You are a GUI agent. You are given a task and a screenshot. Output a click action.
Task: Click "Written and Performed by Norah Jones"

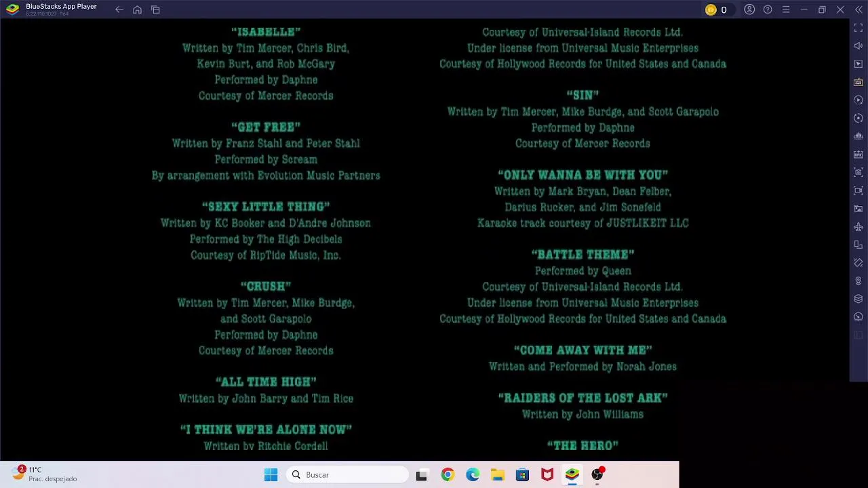click(583, 367)
